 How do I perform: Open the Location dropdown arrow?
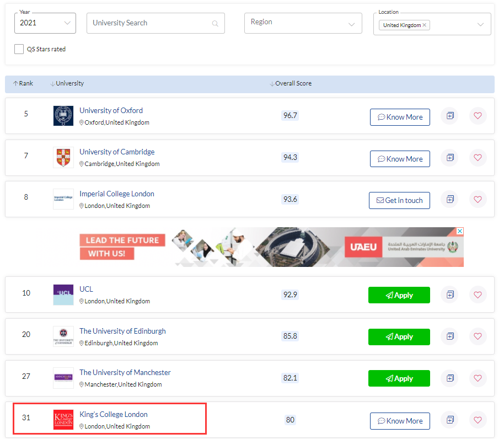coord(481,25)
